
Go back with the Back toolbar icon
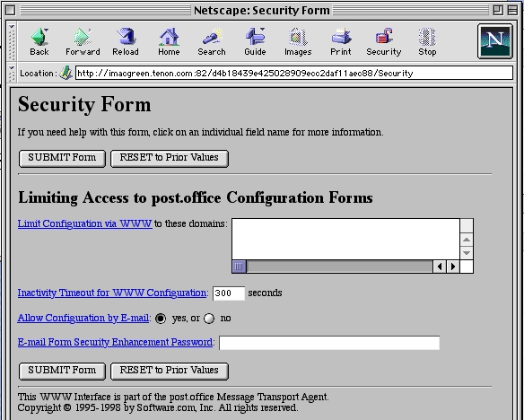(39, 41)
